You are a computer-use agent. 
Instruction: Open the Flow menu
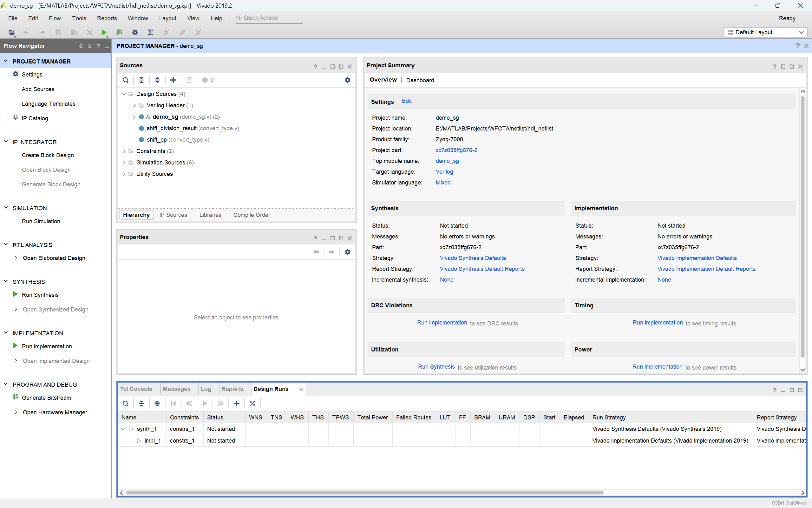[55, 18]
